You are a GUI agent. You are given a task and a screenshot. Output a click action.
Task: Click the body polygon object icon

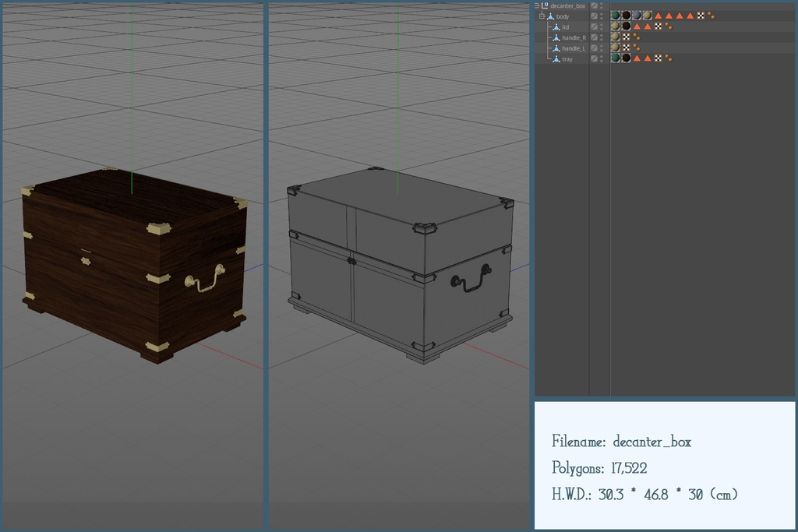551,16
